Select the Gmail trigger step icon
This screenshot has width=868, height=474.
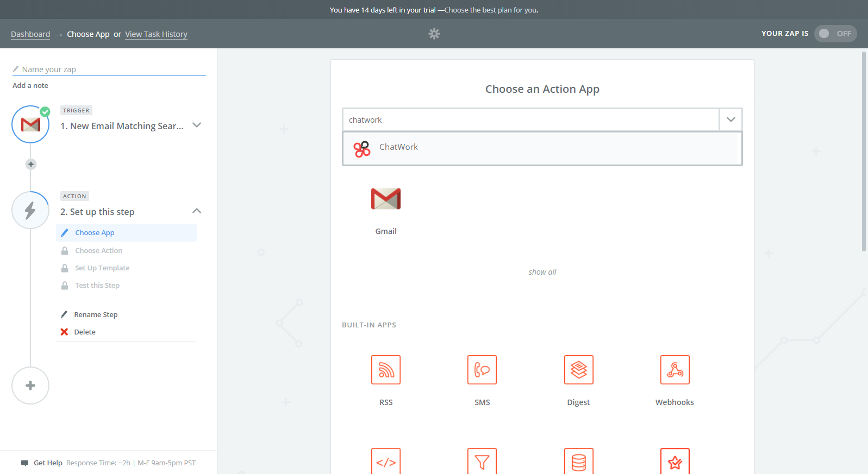coord(30,125)
